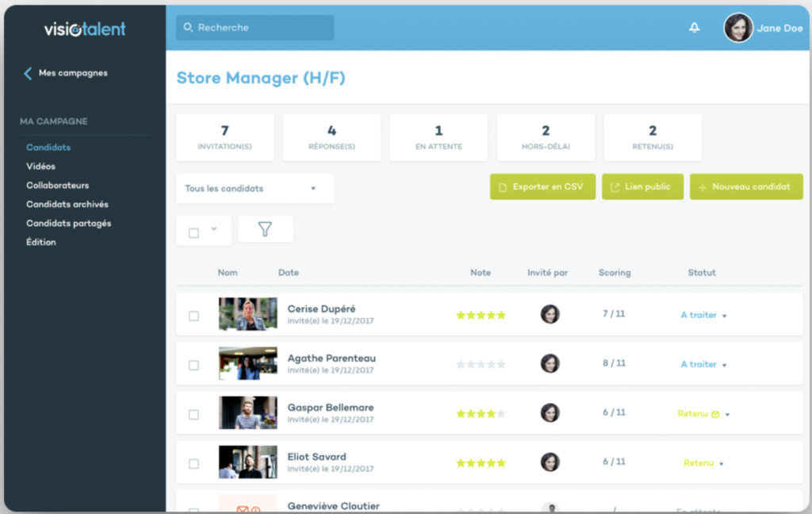The width and height of the screenshot is (812, 514).
Task: Open the Vidéos section
Action: pyautogui.click(x=40, y=167)
